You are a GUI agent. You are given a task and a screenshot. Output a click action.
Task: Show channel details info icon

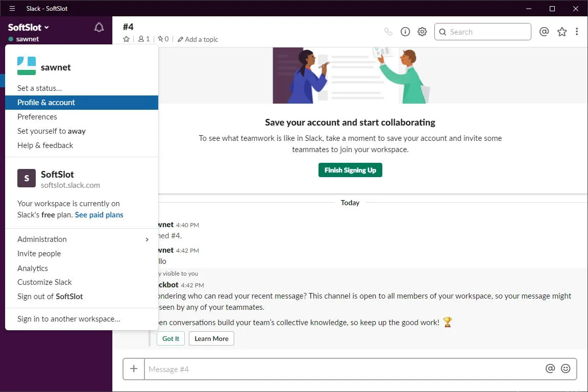point(405,32)
